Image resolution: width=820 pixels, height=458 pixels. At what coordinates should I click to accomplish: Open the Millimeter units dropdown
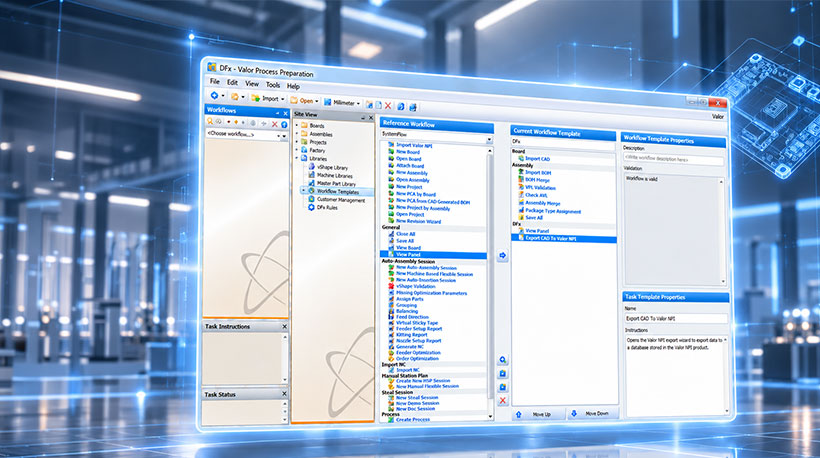coord(343,102)
